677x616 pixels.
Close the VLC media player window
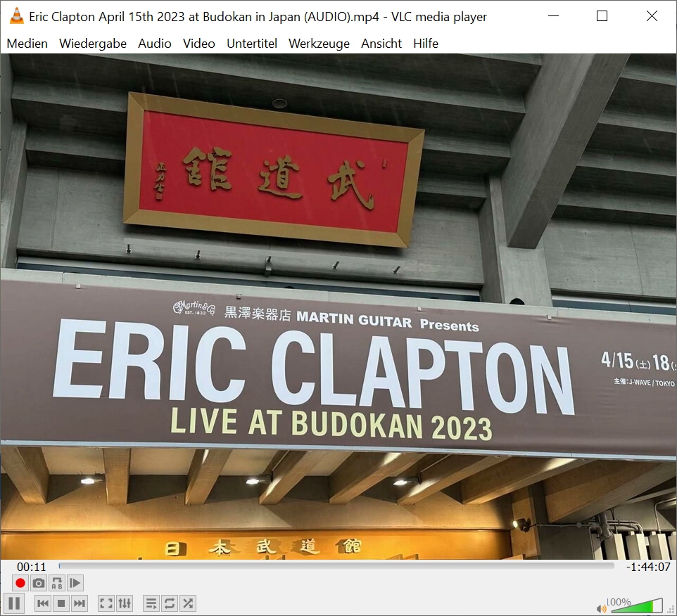click(x=652, y=16)
